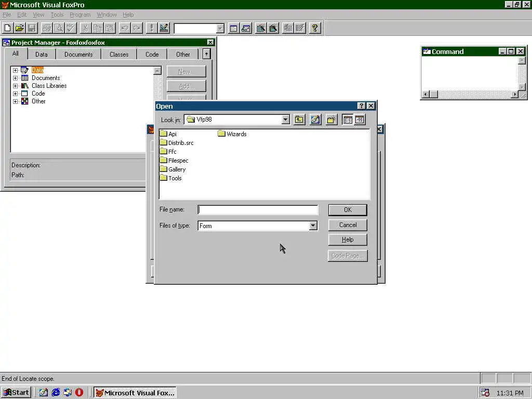Image resolution: width=532 pixels, height=399 pixels.
Task: Click the Modify Form toolbar icon
Action: (164, 28)
